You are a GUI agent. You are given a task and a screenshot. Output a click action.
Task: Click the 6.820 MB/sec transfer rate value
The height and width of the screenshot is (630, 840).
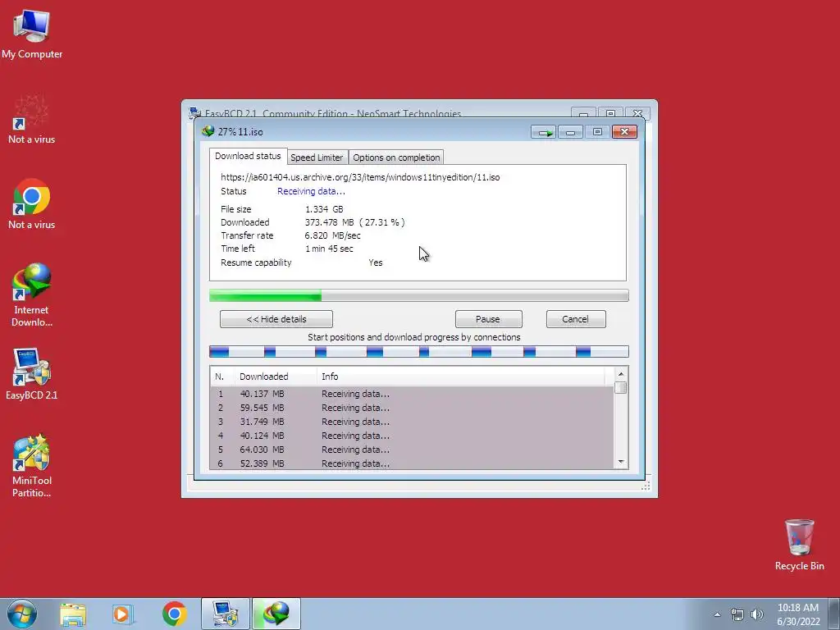tap(333, 235)
